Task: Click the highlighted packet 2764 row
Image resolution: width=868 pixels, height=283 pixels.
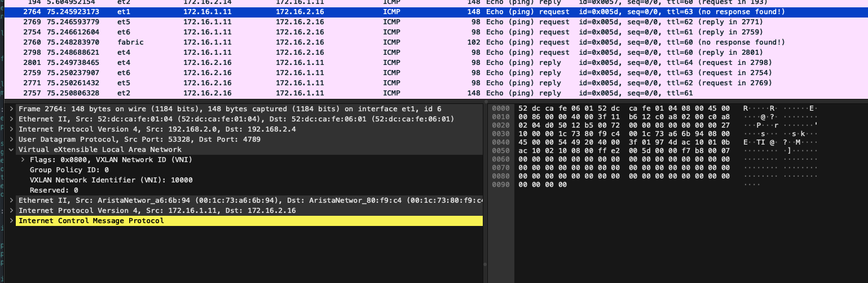Action: [226, 12]
